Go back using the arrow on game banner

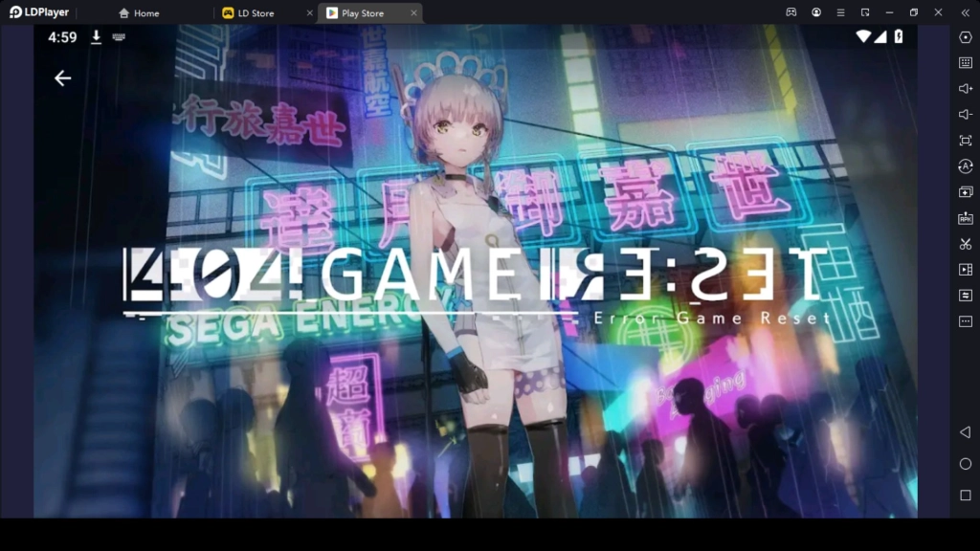(63, 78)
